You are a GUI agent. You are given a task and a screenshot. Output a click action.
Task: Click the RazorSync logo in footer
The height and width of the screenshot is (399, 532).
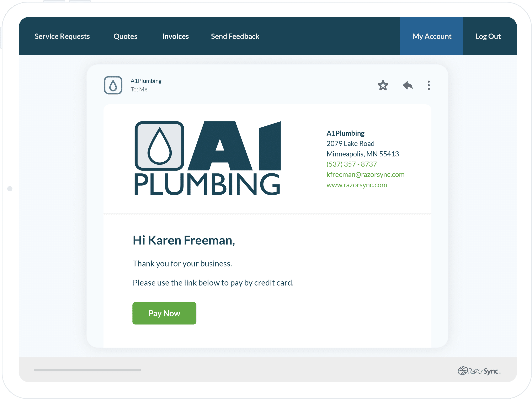tap(479, 371)
